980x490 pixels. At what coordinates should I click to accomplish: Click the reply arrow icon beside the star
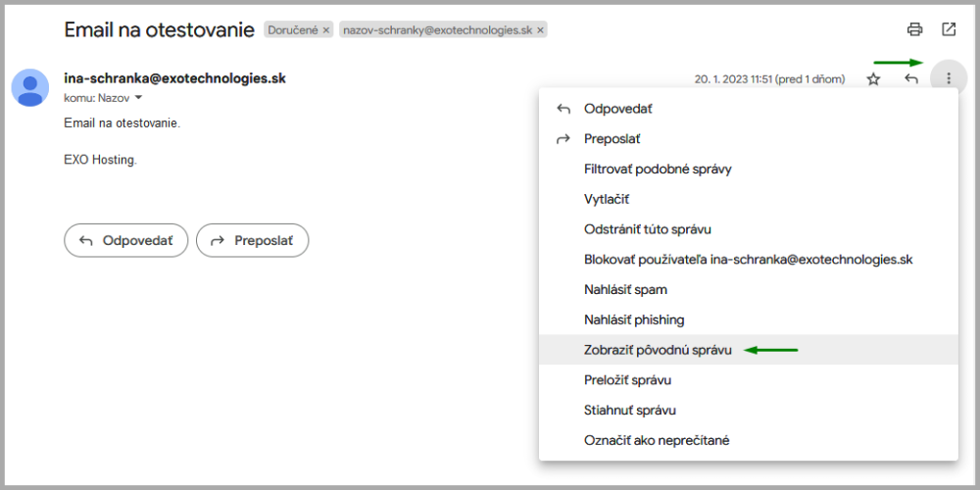pyautogui.click(x=911, y=79)
